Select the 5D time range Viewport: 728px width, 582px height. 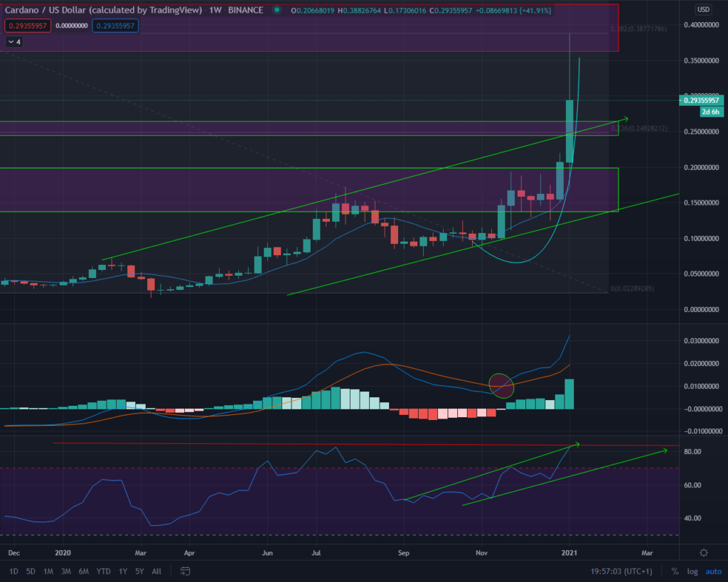pos(31,571)
